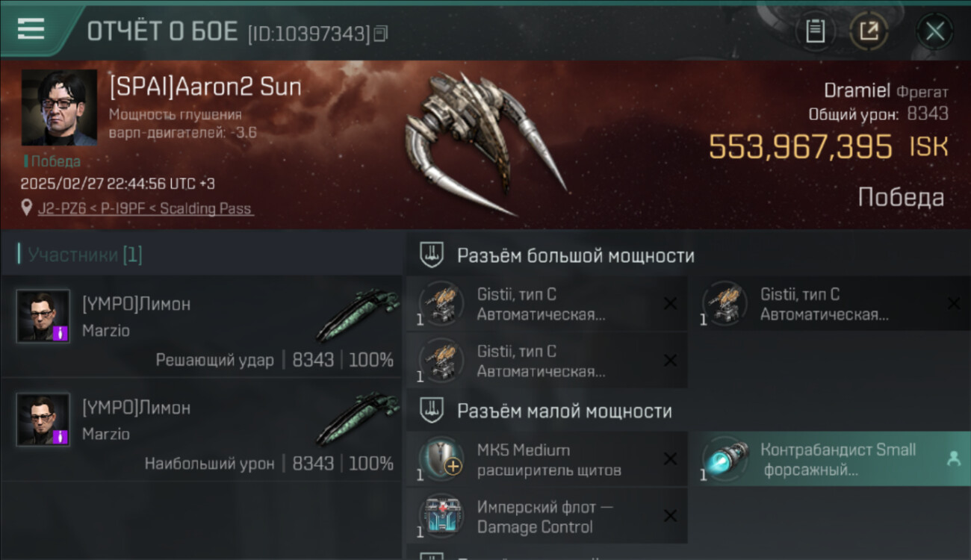Screen dimensions: 971x560
Task: Close the battle report window
Action: tap(934, 31)
